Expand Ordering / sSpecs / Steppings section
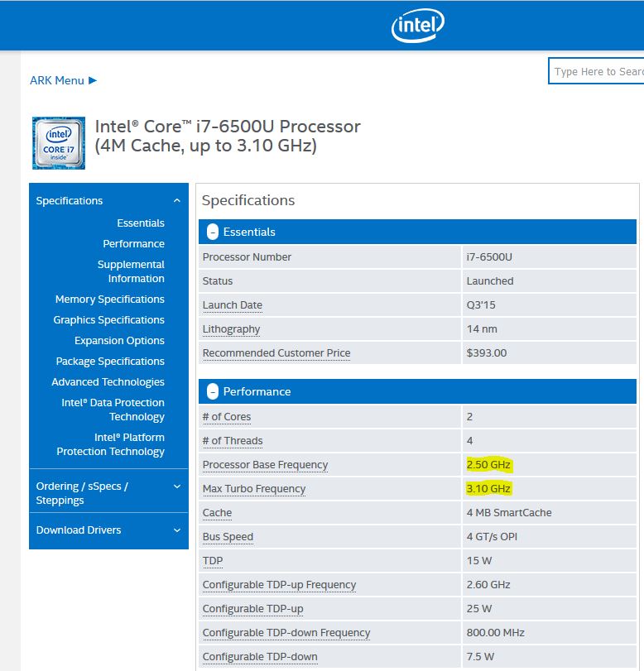The width and height of the screenshot is (644, 671). 177,486
